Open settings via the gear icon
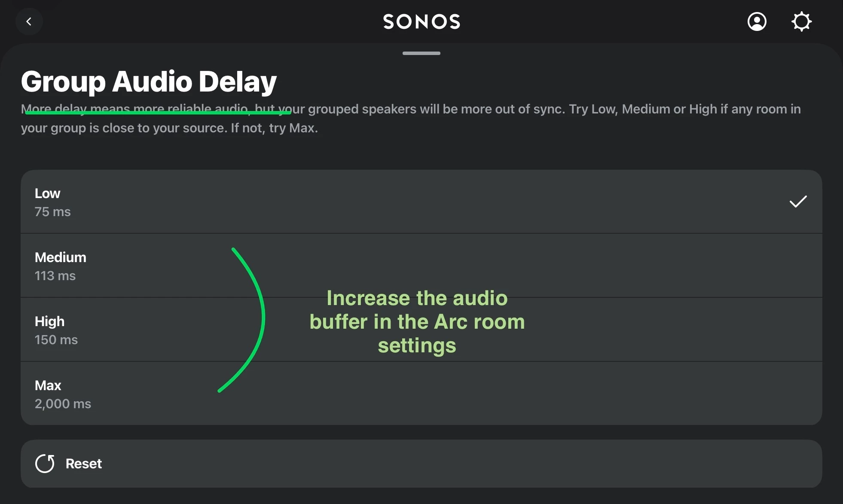 pos(801,21)
